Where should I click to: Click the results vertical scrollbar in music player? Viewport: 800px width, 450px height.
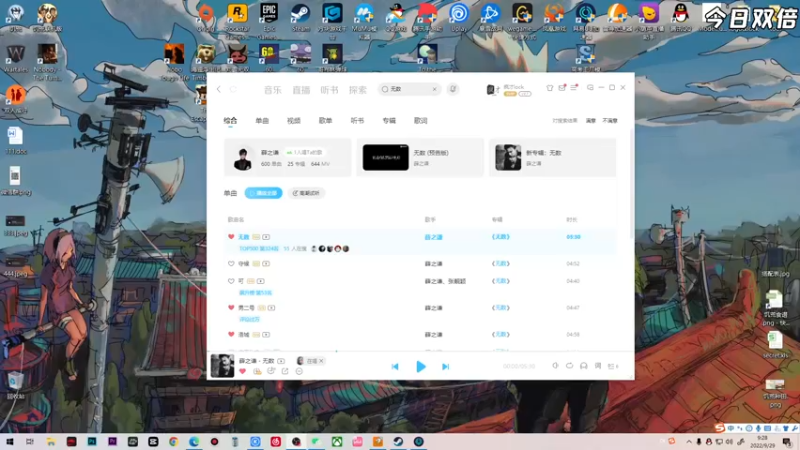632,184
